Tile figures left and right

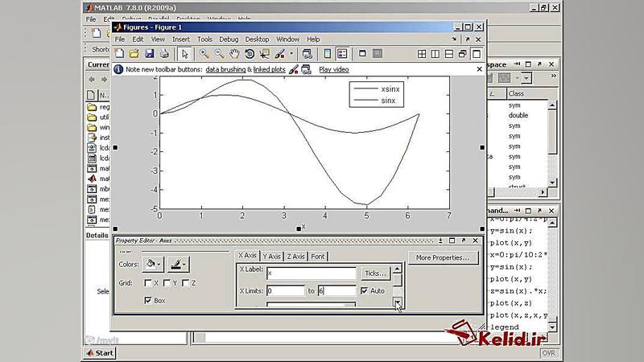[435, 54]
